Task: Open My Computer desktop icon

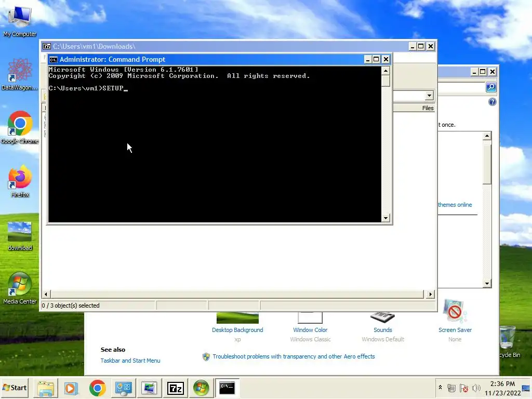Action: 20,21
